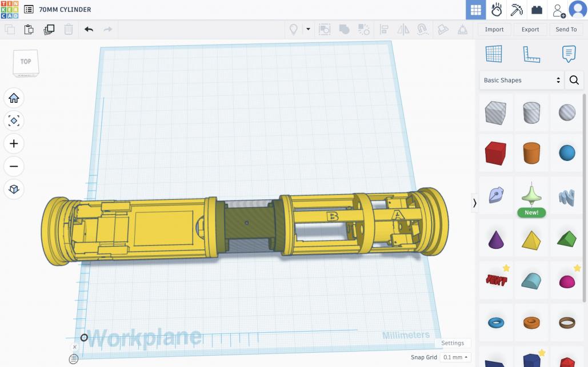
Task: Open the Bricks mode tab
Action: 537,10
